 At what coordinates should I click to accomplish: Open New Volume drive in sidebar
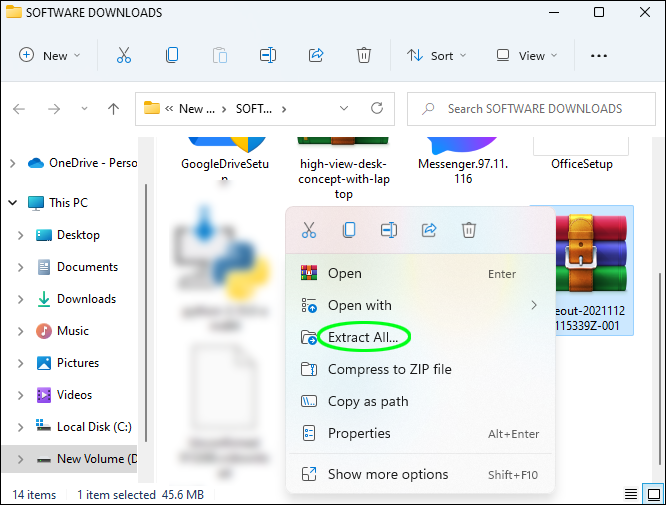click(x=87, y=459)
